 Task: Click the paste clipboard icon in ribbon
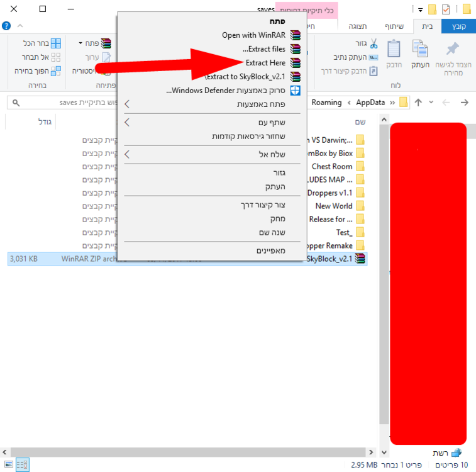point(394,48)
